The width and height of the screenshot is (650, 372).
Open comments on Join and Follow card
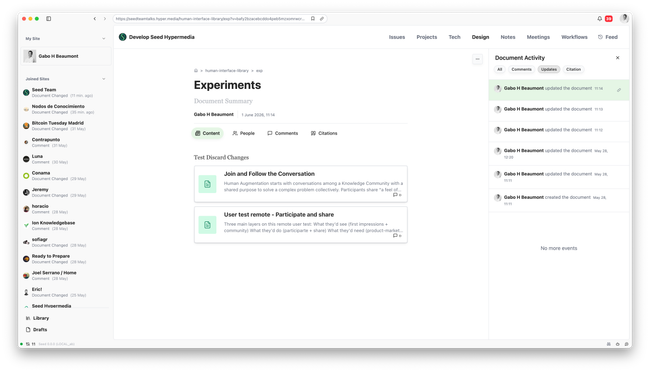click(x=397, y=195)
